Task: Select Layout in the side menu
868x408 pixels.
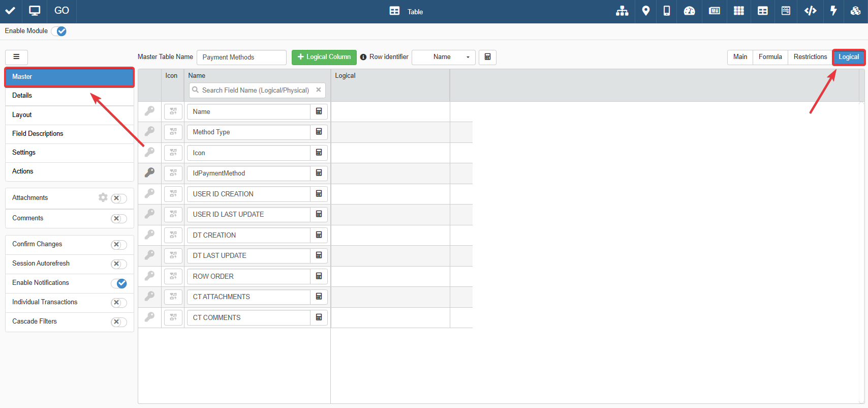Action: tap(70, 115)
